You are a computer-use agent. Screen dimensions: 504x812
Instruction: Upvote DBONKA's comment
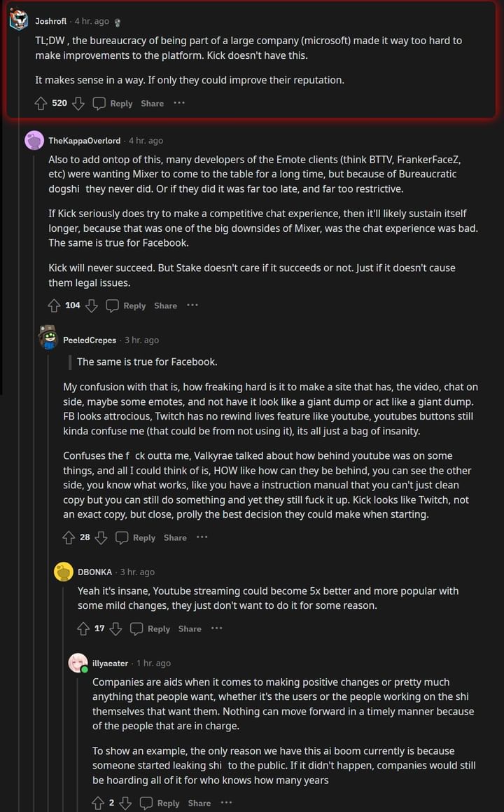click(x=83, y=628)
